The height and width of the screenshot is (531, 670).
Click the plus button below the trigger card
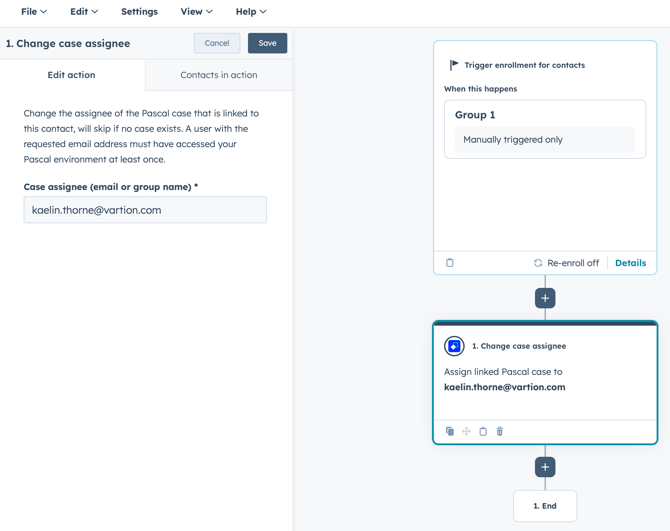545,298
